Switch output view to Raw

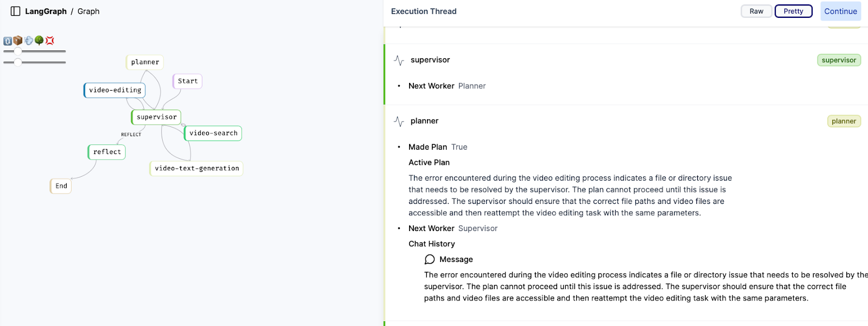(x=756, y=11)
